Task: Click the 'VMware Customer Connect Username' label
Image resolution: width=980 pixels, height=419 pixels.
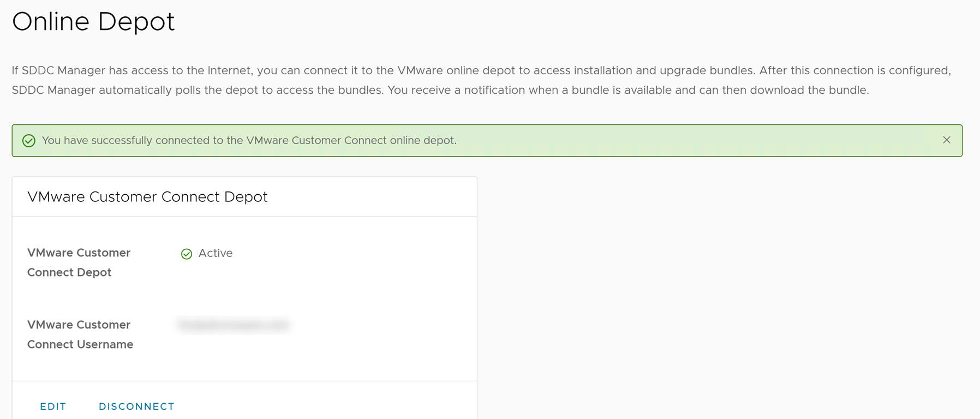Action: tap(80, 334)
